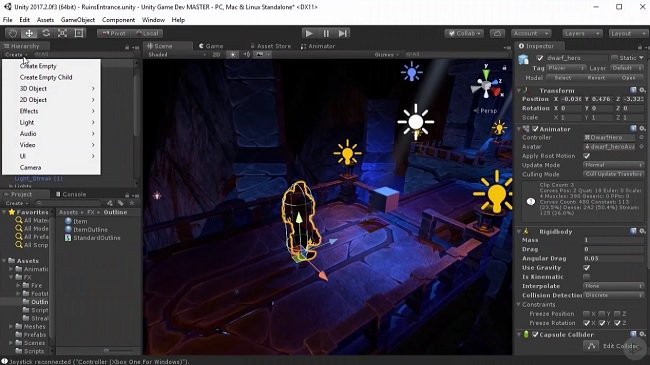Toggle the Use Gravity checkbox
The width and height of the screenshot is (650, 365).
click(x=587, y=268)
